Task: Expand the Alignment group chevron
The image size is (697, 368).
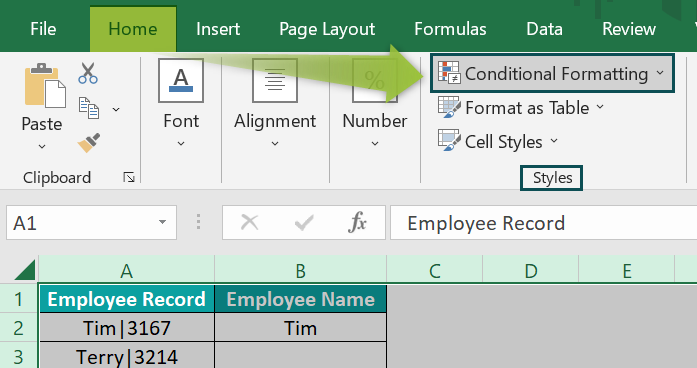Action: [275, 144]
